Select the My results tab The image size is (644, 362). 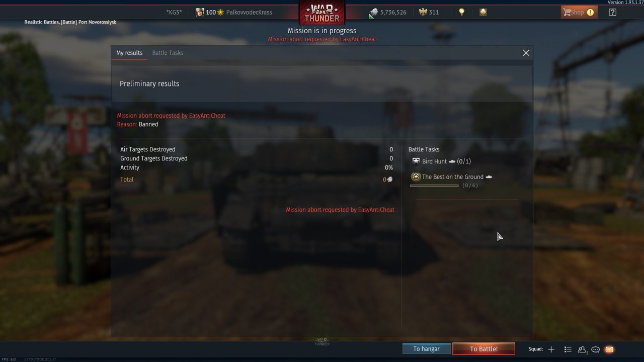click(x=129, y=53)
